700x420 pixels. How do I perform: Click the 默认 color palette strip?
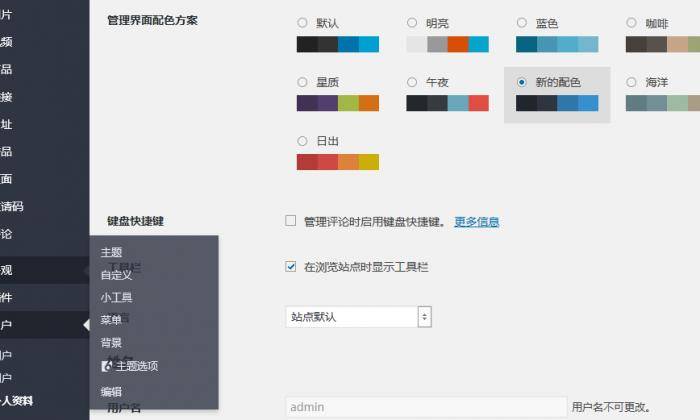click(x=338, y=44)
